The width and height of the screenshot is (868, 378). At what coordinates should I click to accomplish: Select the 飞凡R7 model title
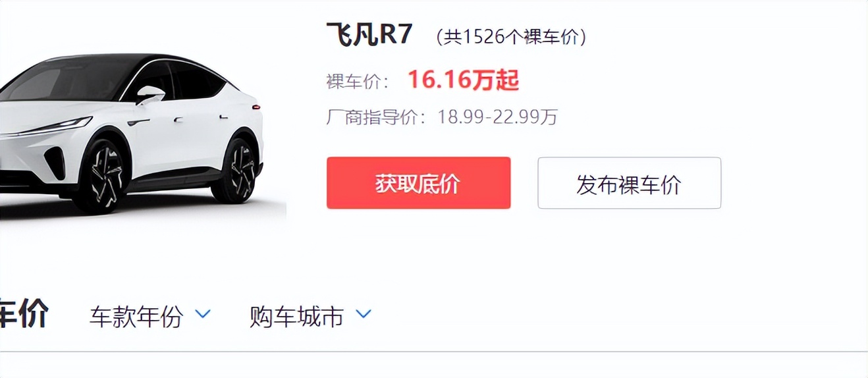(369, 34)
